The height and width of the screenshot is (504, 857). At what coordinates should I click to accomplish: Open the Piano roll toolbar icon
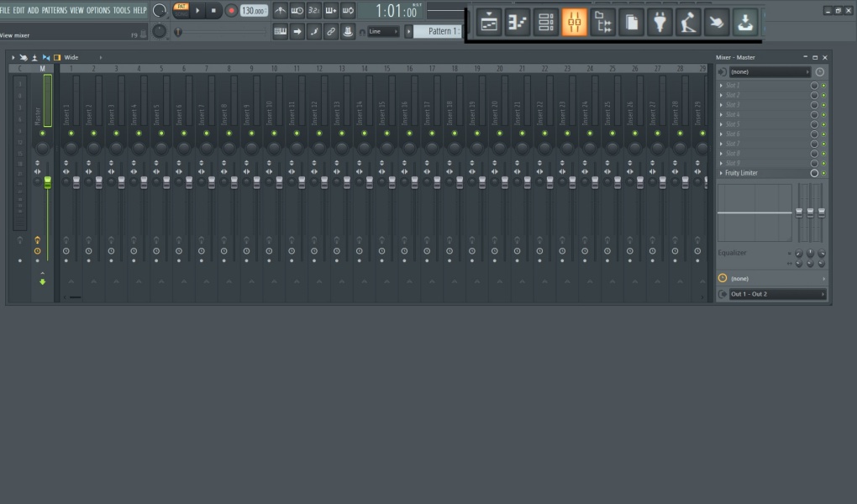coord(517,23)
